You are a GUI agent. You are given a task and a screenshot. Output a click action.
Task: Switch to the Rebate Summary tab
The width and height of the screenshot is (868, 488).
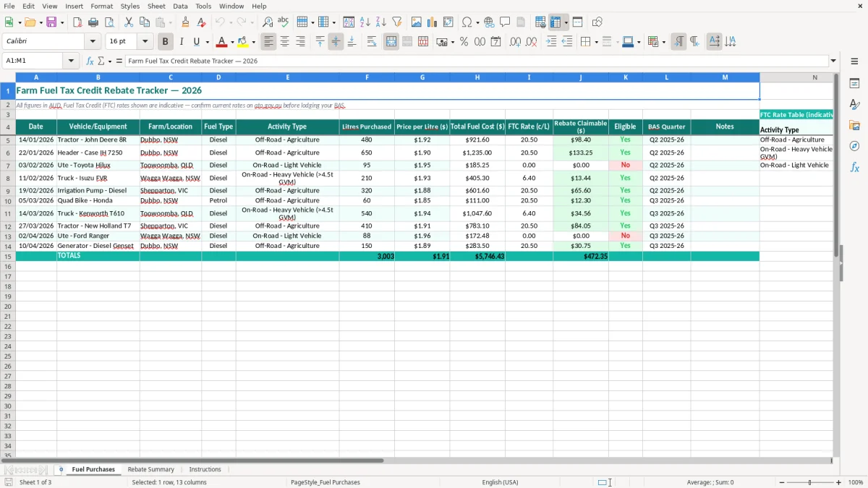click(151, 469)
